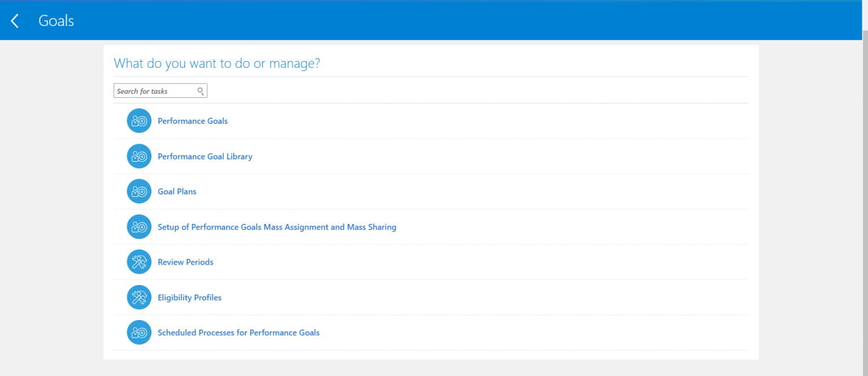Viewport: 868px width, 376px height.
Task: Open the Review Periods task
Action: (x=185, y=262)
